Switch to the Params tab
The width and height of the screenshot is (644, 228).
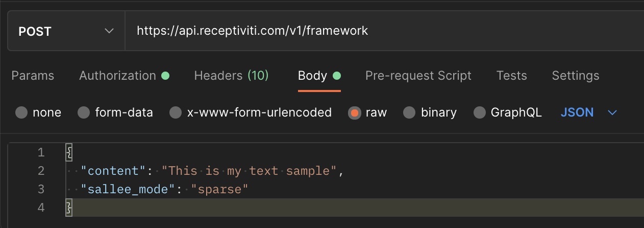coord(33,76)
